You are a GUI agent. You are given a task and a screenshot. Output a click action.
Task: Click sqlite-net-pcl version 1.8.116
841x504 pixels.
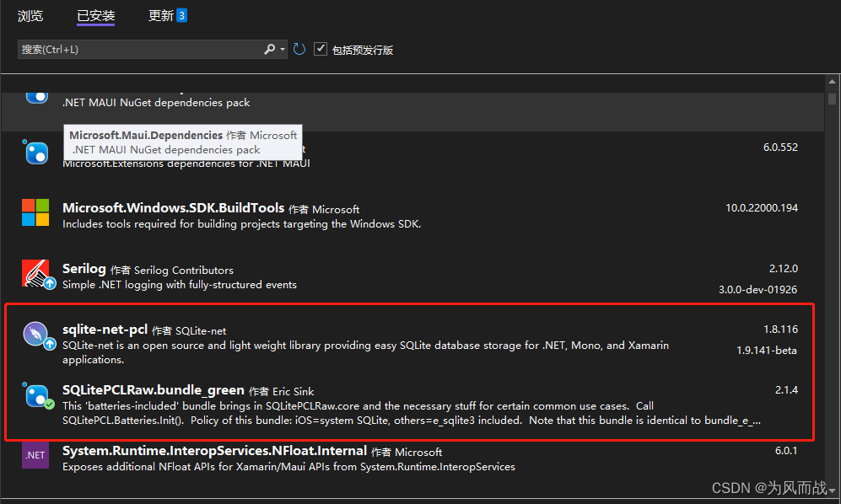780,330
